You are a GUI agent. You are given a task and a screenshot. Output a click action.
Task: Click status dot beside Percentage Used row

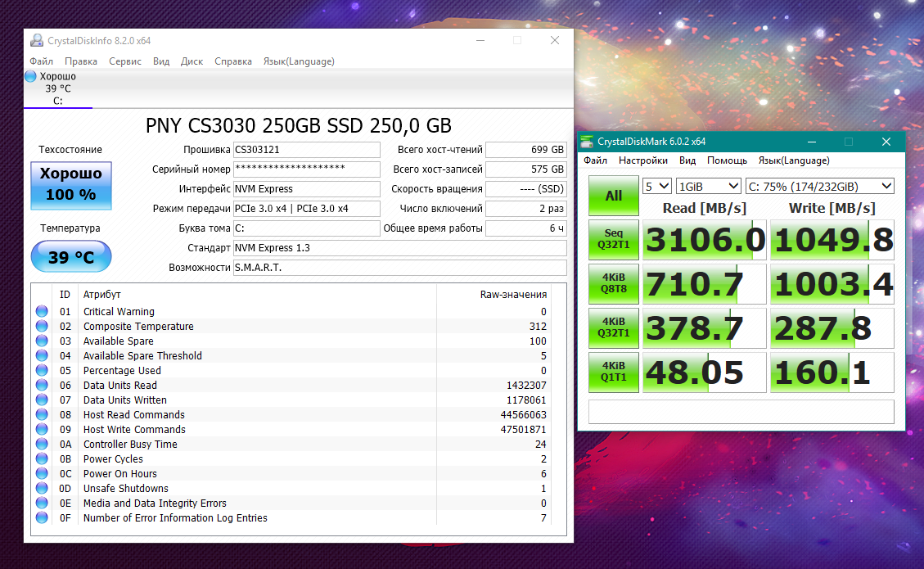tap(42, 370)
